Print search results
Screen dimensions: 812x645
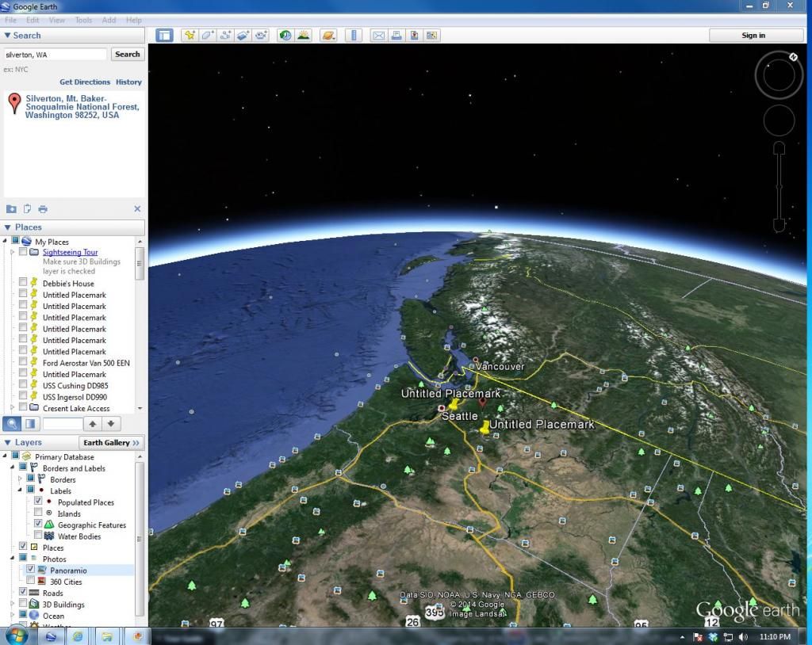(x=43, y=209)
